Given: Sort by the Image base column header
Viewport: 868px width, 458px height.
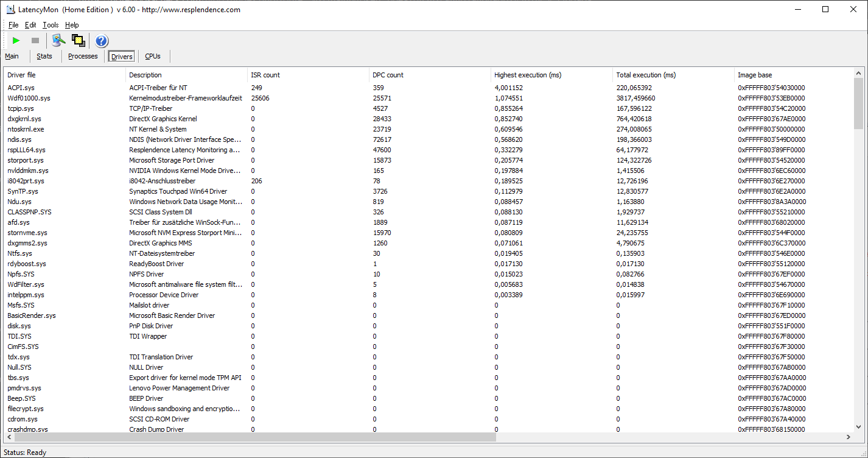Looking at the screenshot, I should (794, 75).
